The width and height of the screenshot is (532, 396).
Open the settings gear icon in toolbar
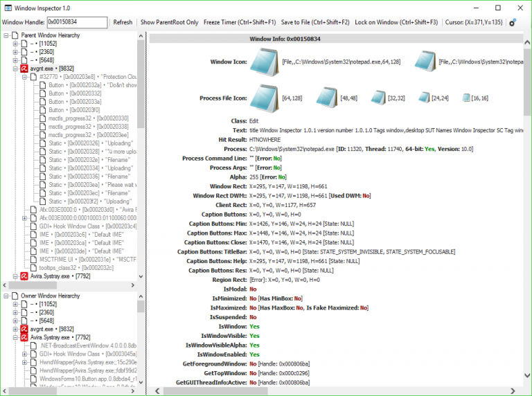click(x=513, y=22)
